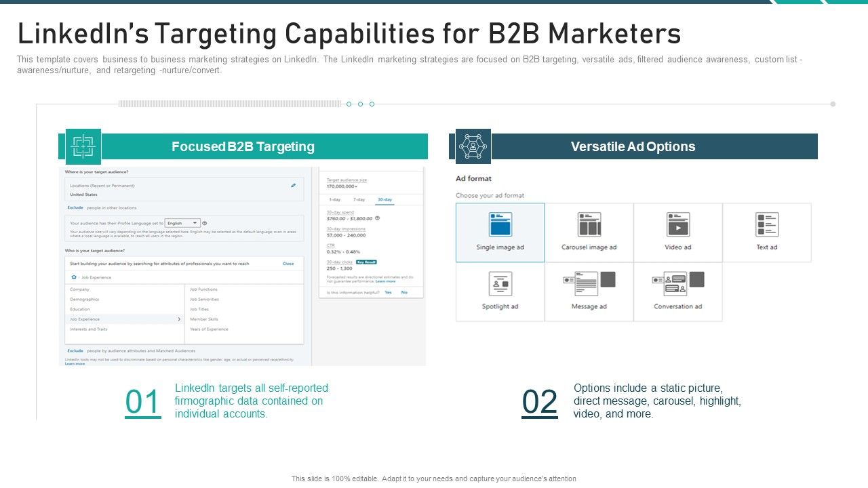
Task: Select Education audience category
Action: 80,309
